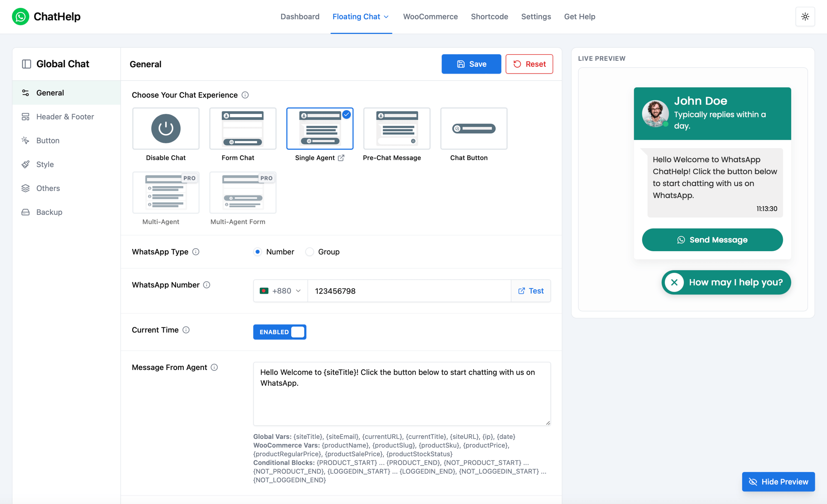
Task: Toggle the Current Time ENABLED switch
Action: coord(280,332)
